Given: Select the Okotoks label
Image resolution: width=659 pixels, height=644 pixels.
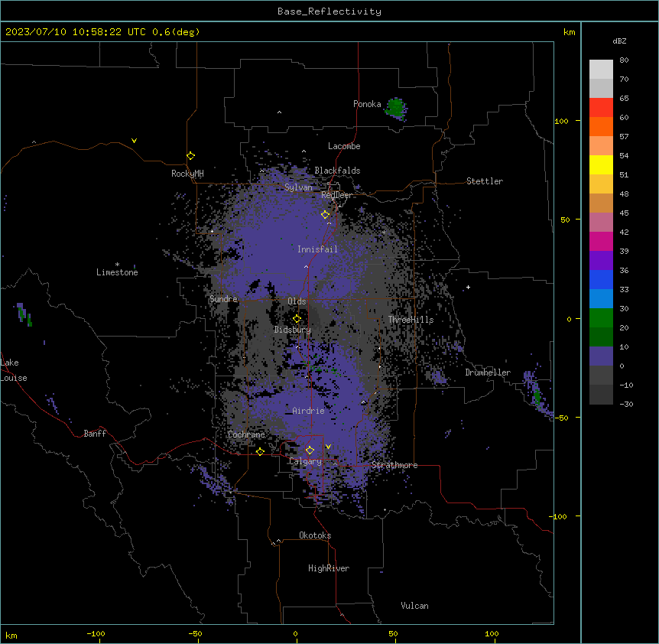Looking at the screenshot, I should click(x=315, y=535).
